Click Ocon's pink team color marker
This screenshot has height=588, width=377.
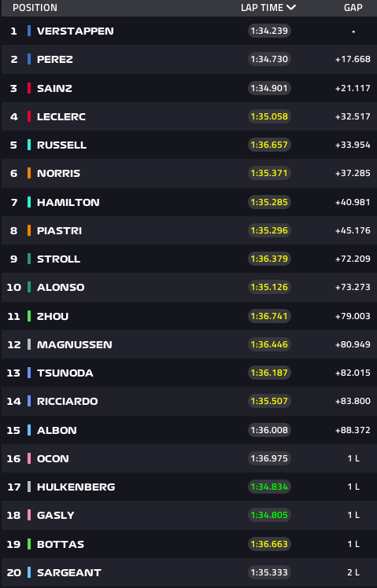click(29, 458)
